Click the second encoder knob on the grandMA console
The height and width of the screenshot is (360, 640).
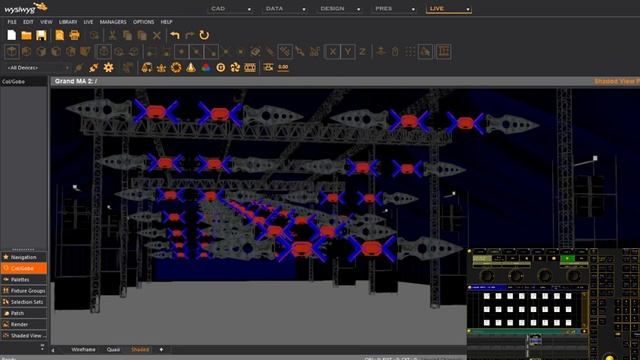click(x=516, y=276)
